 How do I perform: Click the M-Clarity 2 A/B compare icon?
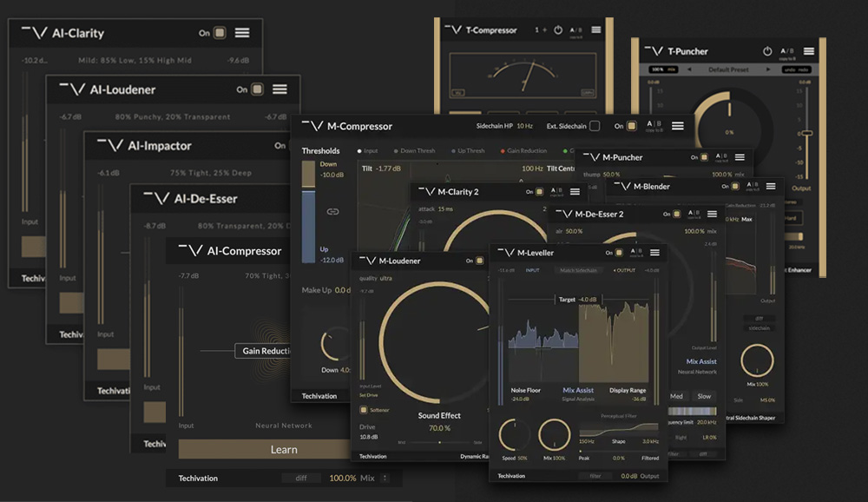[x=557, y=192]
